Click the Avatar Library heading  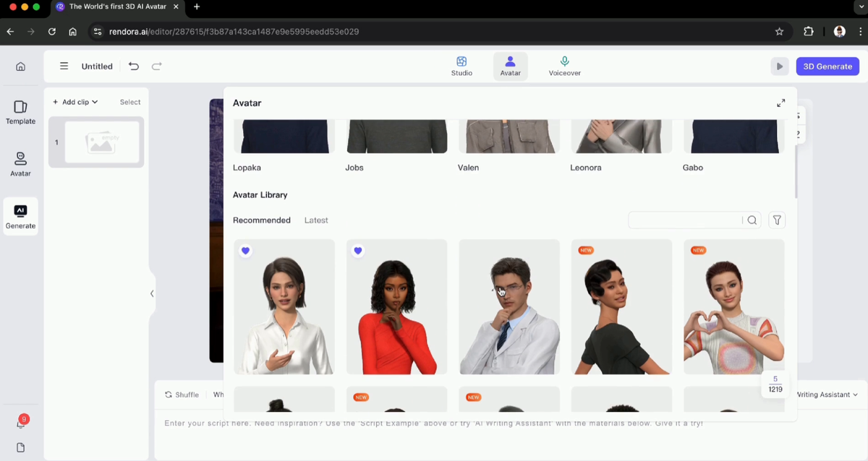coord(260,195)
